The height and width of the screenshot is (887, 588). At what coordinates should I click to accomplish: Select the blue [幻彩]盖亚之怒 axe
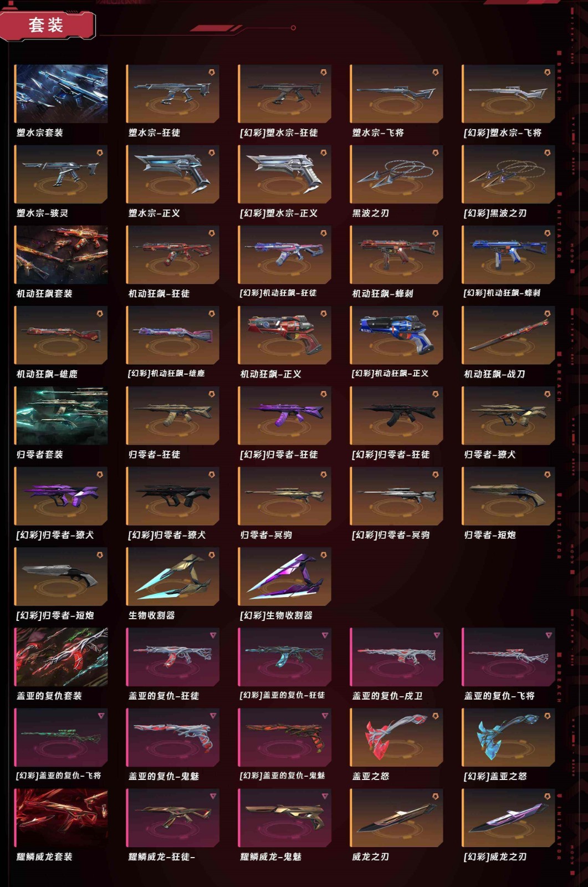tap(509, 737)
